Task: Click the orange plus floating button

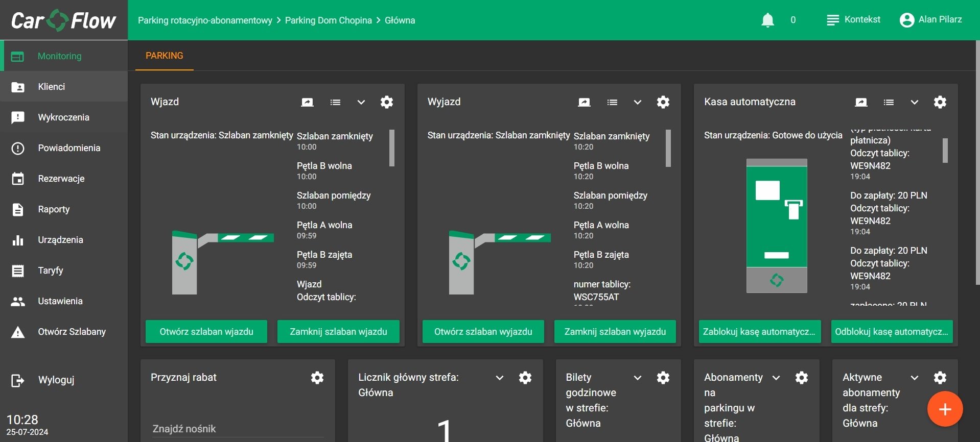Action: click(945, 409)
